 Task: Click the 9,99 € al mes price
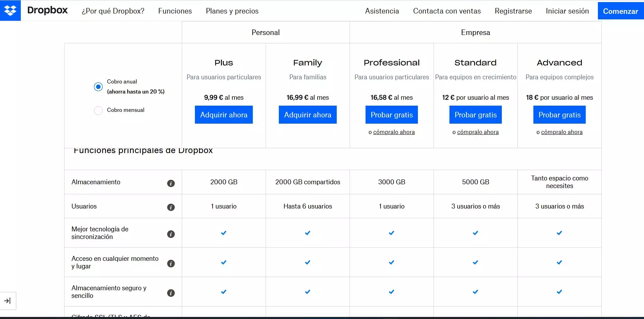224,98
